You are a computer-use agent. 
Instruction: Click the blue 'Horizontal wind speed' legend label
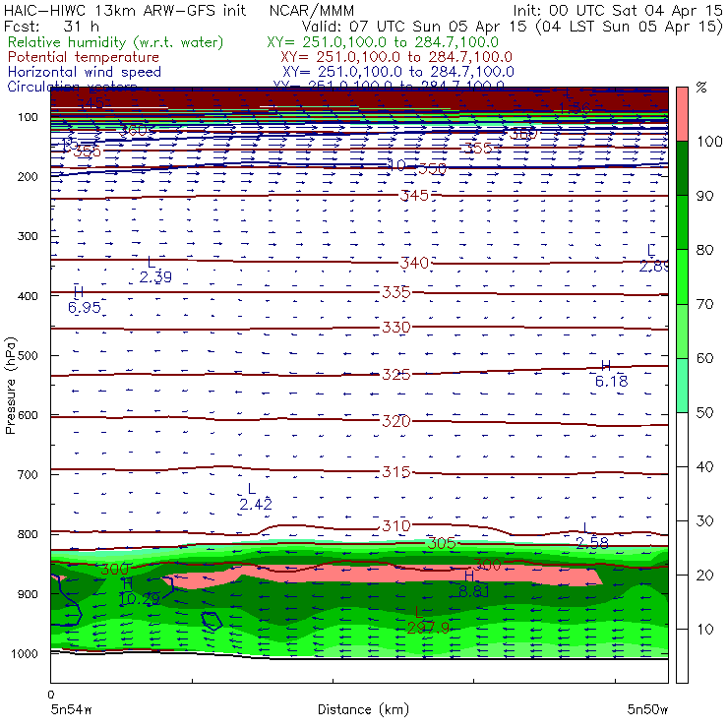pos(84,72)
